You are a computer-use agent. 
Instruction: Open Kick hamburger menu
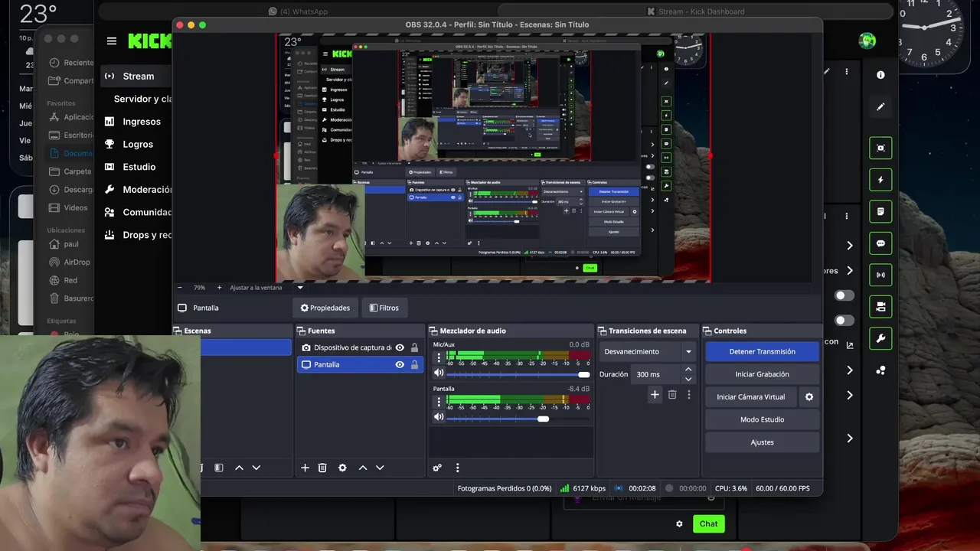[x=112, y=41]
